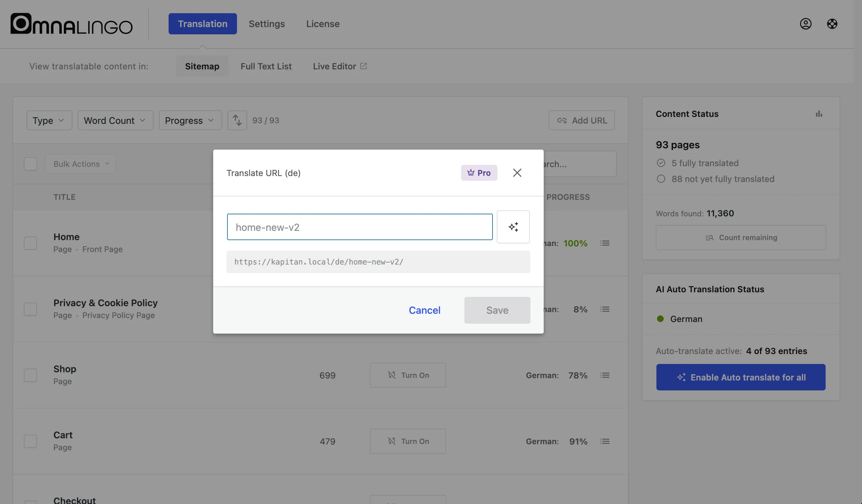Open list icon for Home row
Image resolution: width=862 pixels, height=504 pixels.
[x=605, y=243]
